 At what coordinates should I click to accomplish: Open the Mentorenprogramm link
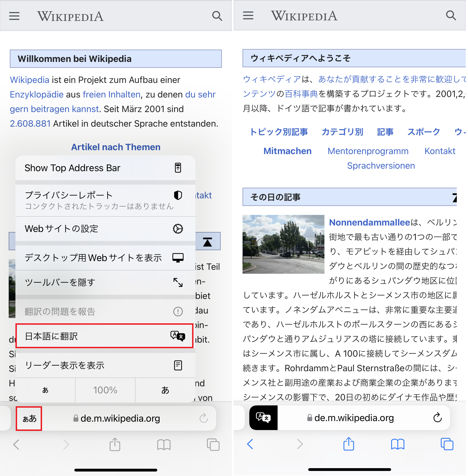click(x=368, y=151)
